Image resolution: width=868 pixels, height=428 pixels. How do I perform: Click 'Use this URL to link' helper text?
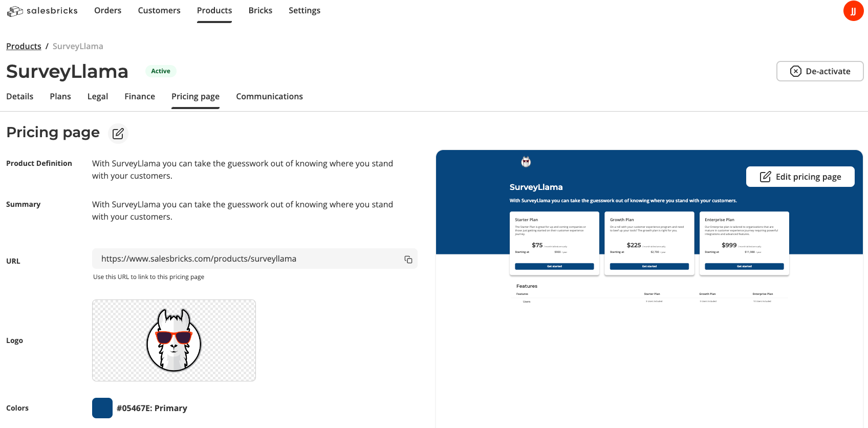tap(148, 277)
